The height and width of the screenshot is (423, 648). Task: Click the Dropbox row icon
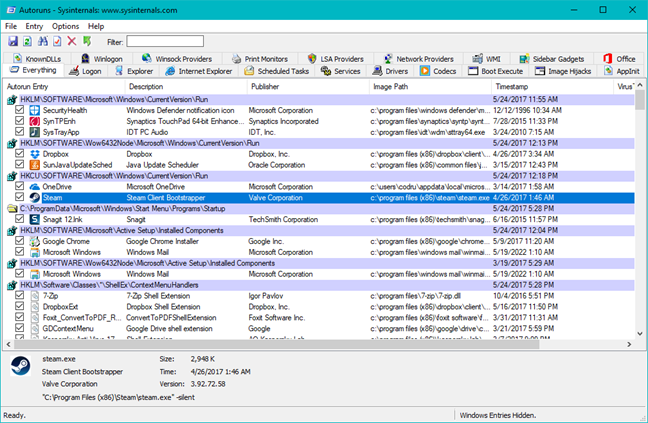click(35, 154)
